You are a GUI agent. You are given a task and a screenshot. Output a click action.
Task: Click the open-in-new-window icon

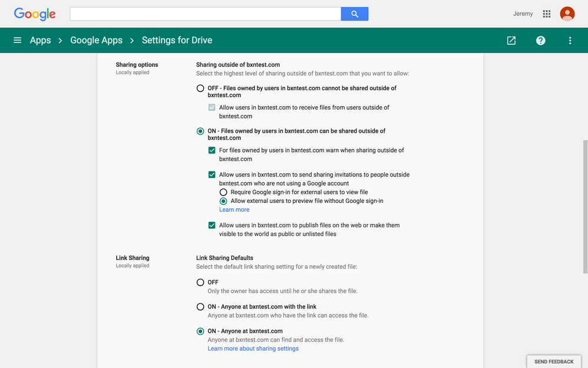[511, 40]
